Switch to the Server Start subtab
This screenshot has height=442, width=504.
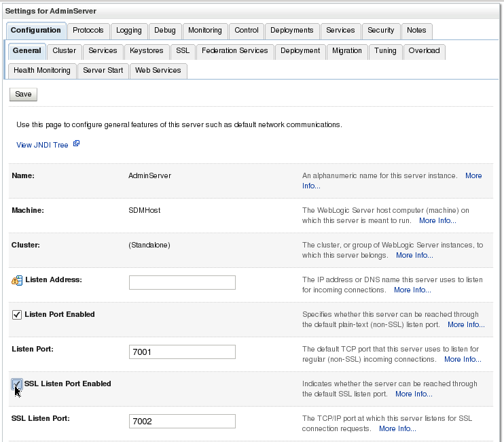click(103, 71)
